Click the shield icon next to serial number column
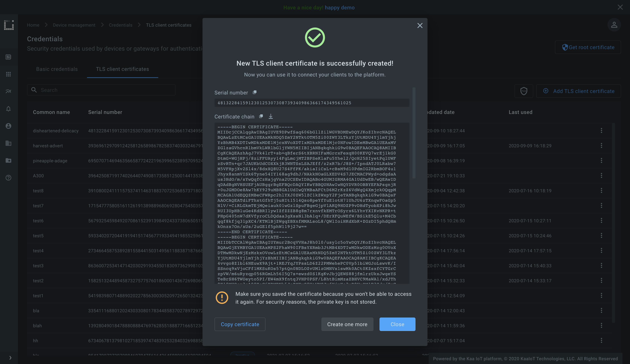The image size is (630, 364). pyautogui.click(x=523, y=91)
